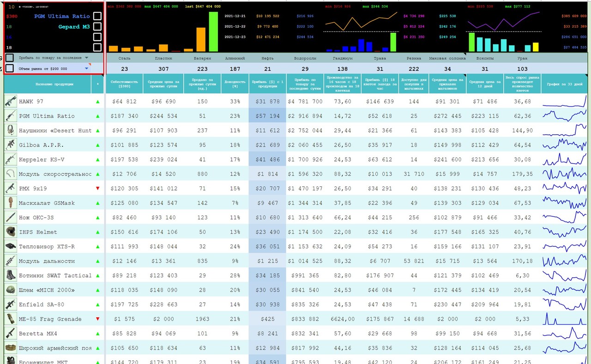Select the График за 33 дней header

(x=564, y=84)
